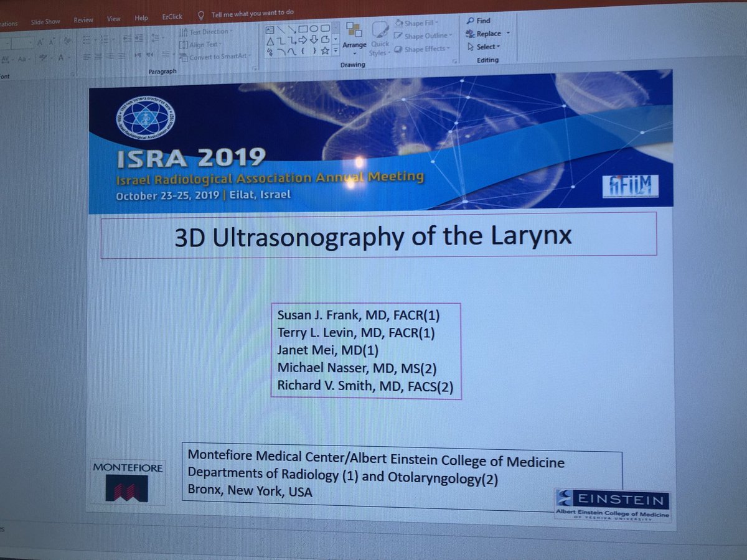
Task: Insert the Right Brace shape
Action: click(314, 51)
